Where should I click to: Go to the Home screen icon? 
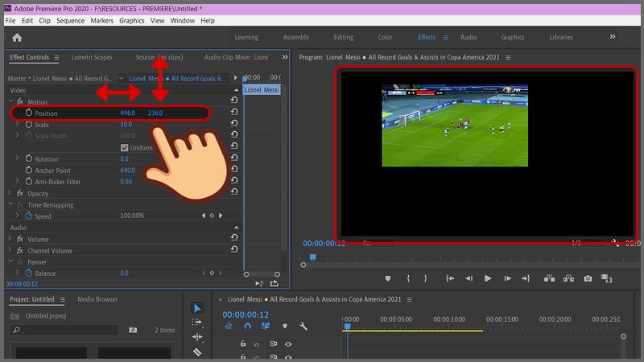point(17,38)
